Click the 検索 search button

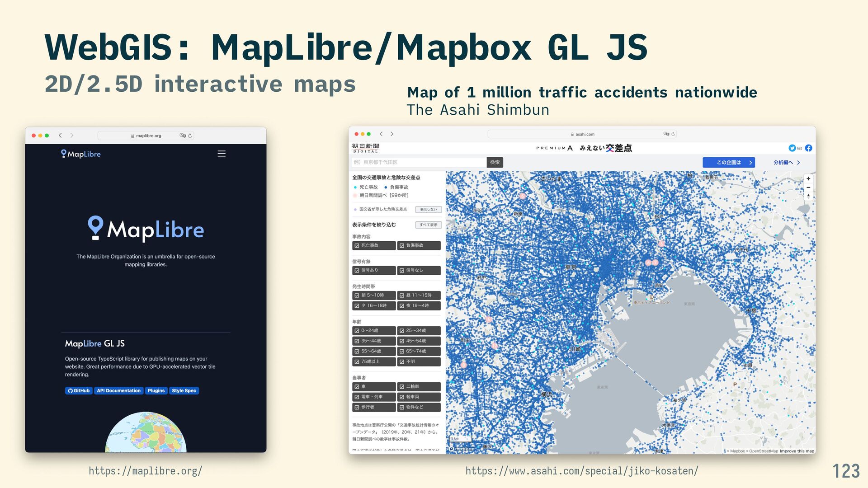(495, 162)
